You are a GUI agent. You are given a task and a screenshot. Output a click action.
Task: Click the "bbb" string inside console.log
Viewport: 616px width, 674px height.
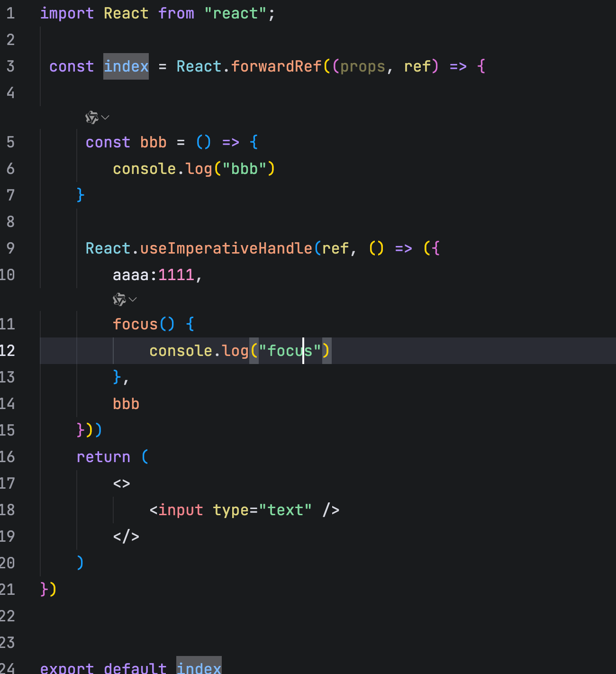(244, 169)
